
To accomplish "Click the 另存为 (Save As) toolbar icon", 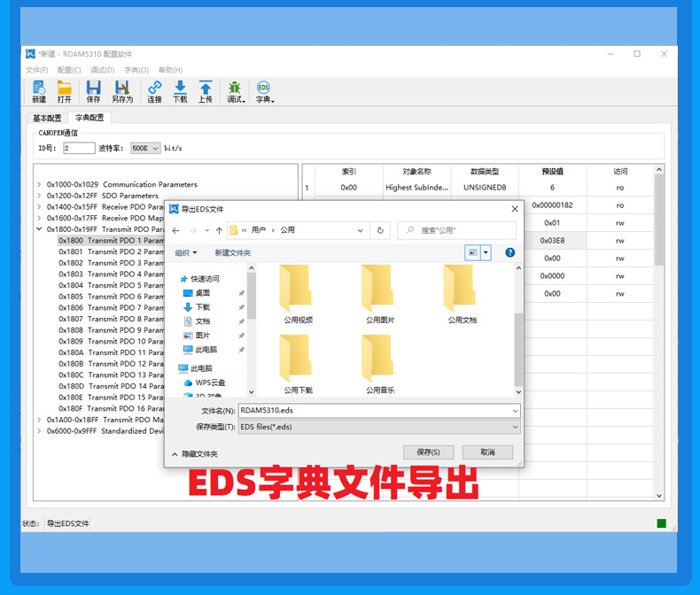I will point(121,88).
